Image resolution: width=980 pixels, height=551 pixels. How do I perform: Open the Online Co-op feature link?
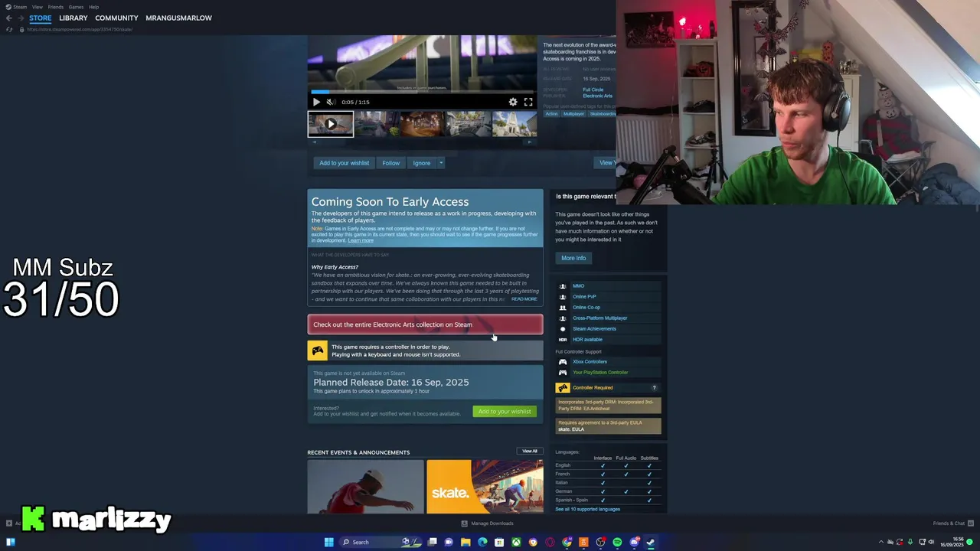click(586, 308)
